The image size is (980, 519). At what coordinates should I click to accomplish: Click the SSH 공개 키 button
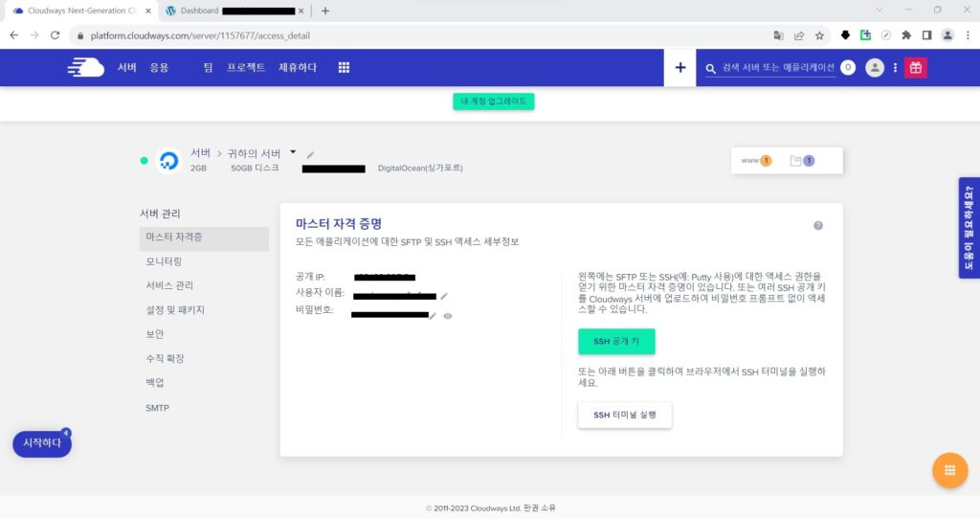click(x=616, y=342)
